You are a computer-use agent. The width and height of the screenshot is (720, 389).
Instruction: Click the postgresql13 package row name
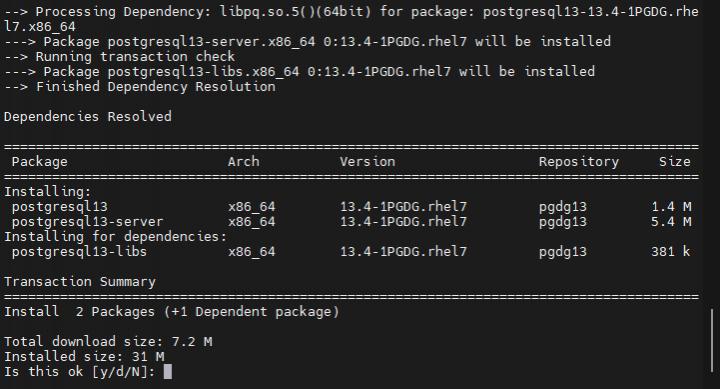pyautogui.click(x=60, y=207)
